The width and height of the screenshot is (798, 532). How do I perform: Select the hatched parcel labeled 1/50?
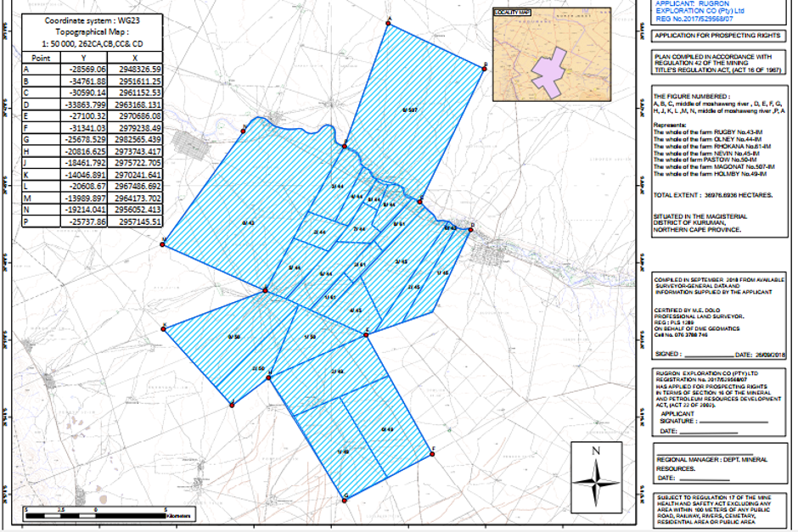click(x=309, y=337)
